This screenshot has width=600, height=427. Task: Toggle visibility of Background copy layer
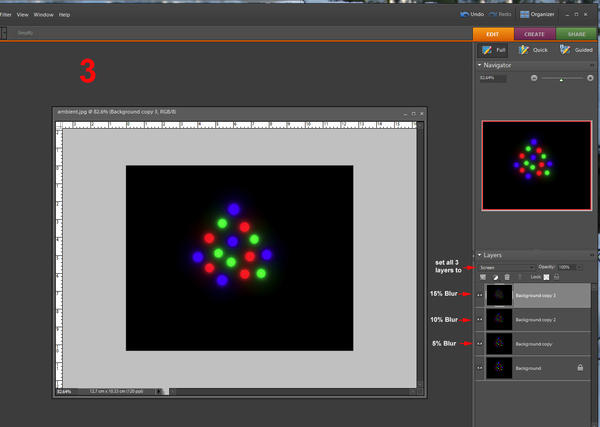[480, 344]
